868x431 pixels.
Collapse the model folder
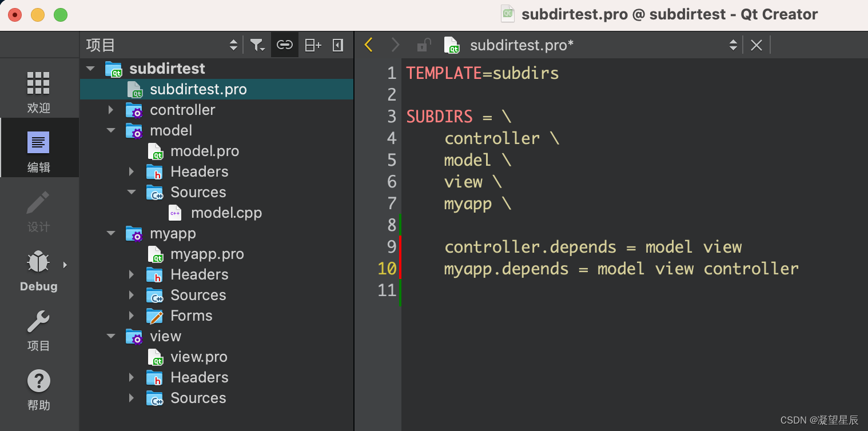pos(111,130)
